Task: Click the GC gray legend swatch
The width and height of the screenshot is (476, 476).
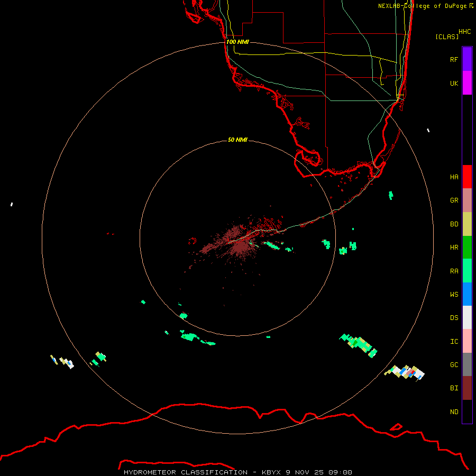Action: (x=467, y=364)
